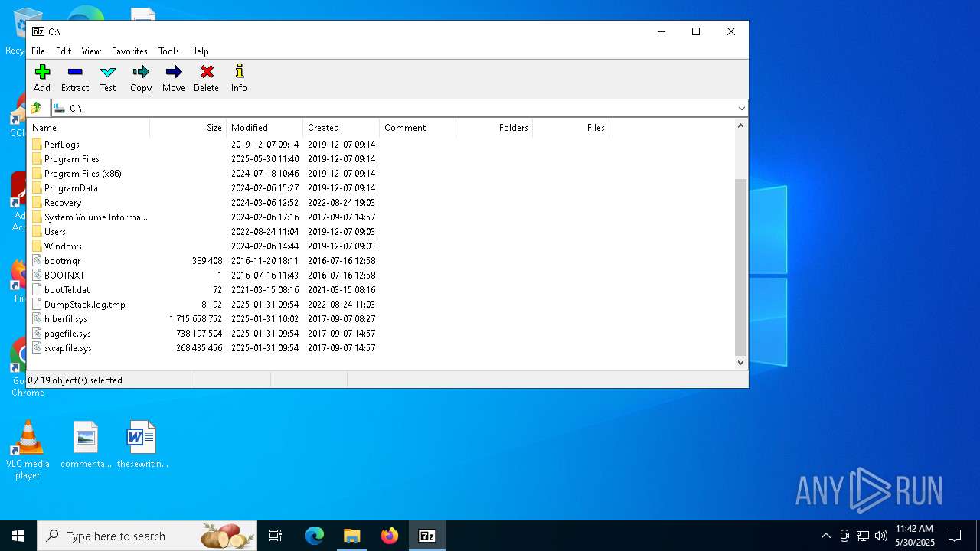Select the pagefile.sys file icon
980x551 pixels.
coord(37,333)
